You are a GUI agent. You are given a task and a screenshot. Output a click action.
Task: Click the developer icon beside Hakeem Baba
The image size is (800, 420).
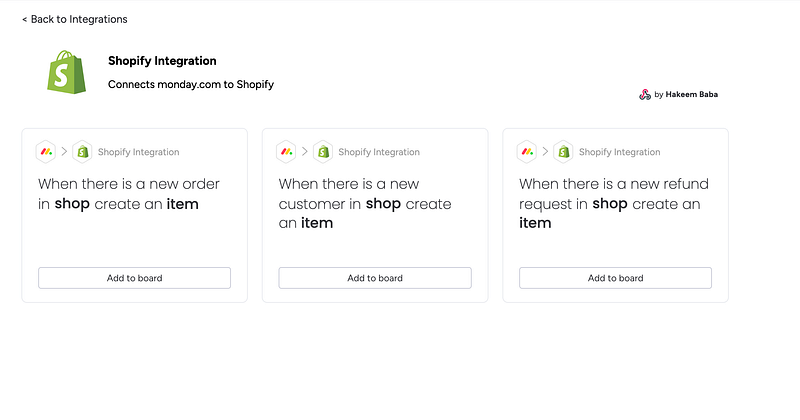[645, 94]
